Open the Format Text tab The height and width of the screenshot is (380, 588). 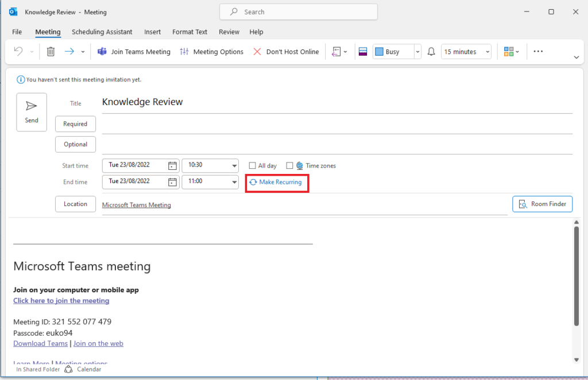pos(189,32)
